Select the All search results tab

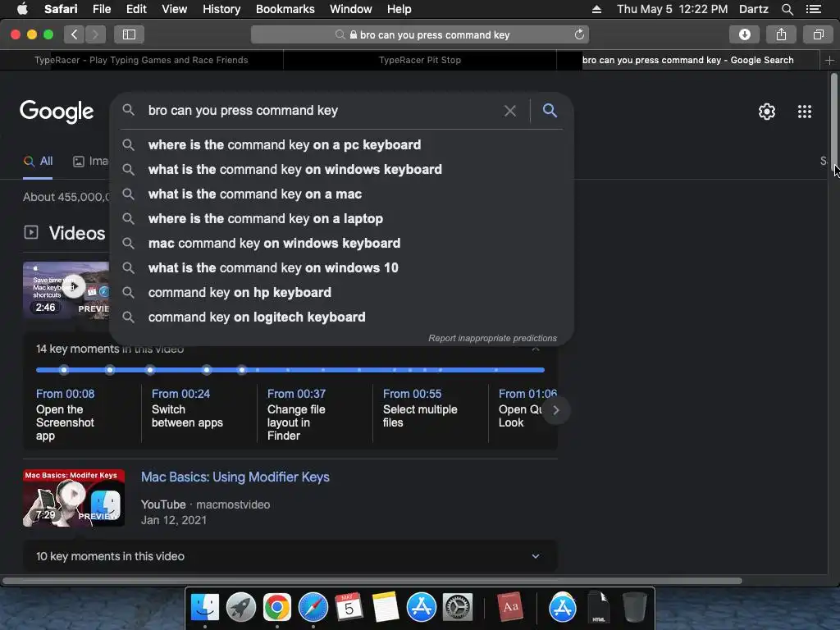pos(38,162)
